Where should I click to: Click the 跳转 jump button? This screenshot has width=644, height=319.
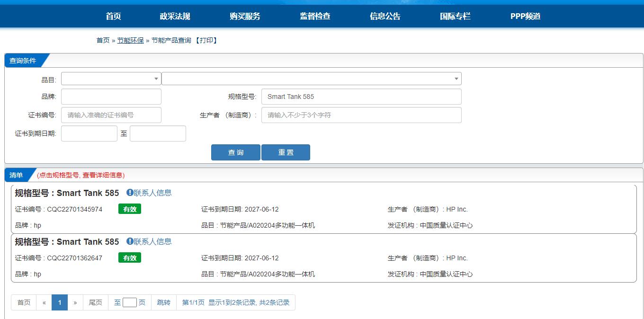[164, 302]
